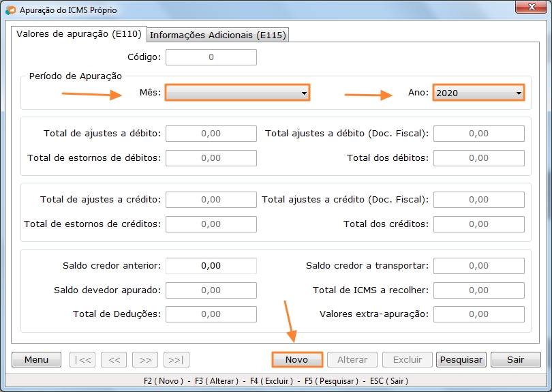Viewport: 552px width, 392px height.
Task: Click the Pesquisar button
Action: coord(461,359)
